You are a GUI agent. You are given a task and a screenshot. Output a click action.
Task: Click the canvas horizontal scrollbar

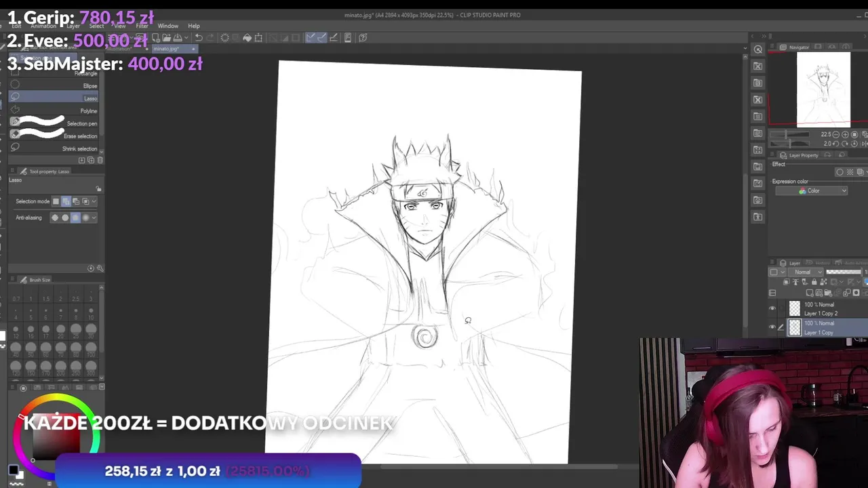coord(498,466)
